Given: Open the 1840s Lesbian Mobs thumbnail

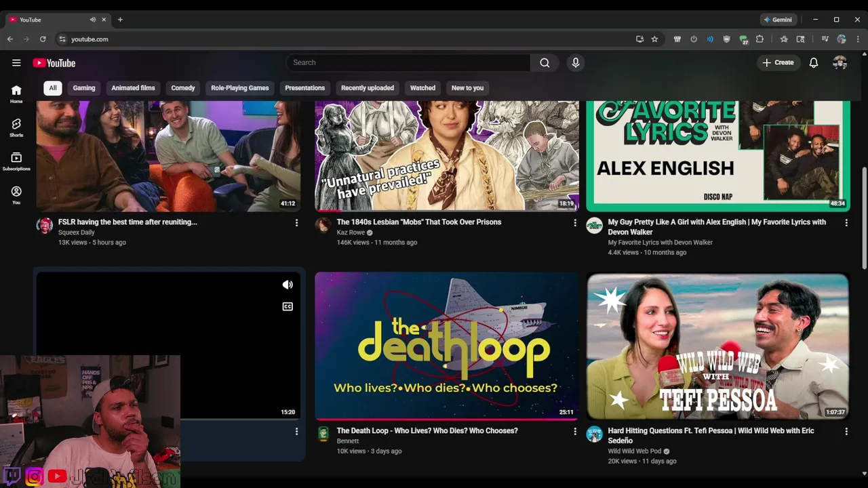Looking at the screenshot, I should tap(447, 156).
